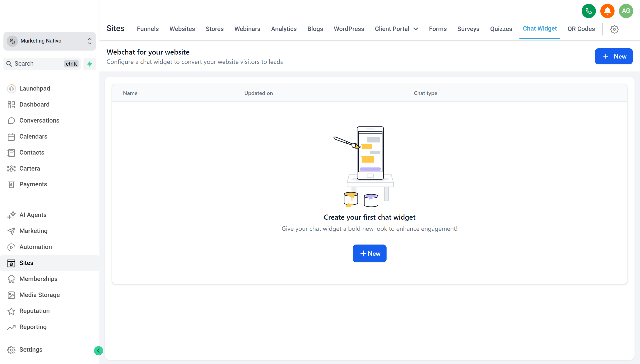
Task: Open the orange notifications bell
Action: tap(607, 11)
